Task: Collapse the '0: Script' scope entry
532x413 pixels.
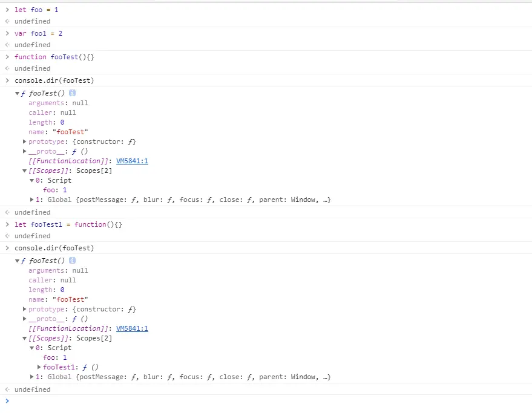Action: point(31,180)
